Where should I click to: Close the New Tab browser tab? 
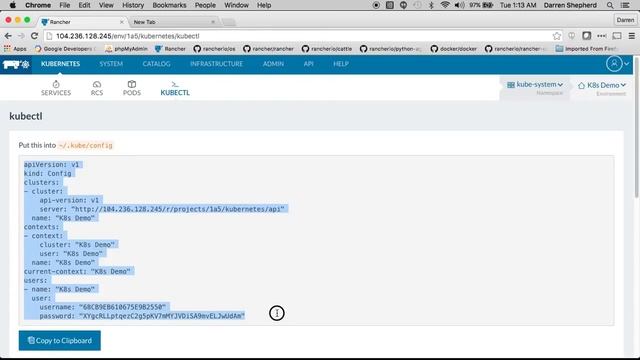click(213, 22)
